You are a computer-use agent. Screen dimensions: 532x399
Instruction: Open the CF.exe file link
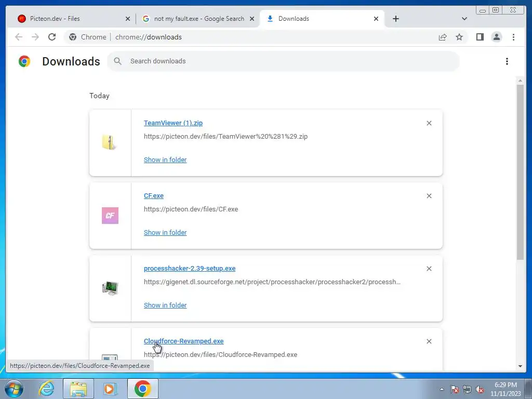pos(154,196)
